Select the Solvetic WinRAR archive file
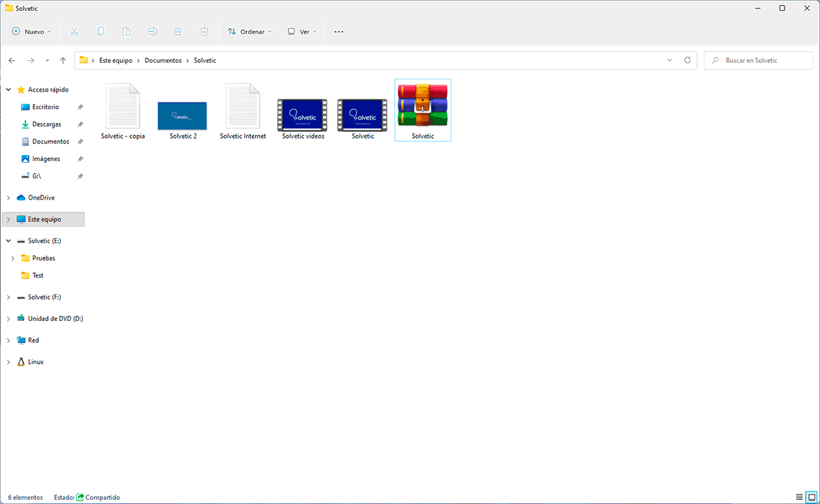The image size is (820, 504). click(423, 111)
